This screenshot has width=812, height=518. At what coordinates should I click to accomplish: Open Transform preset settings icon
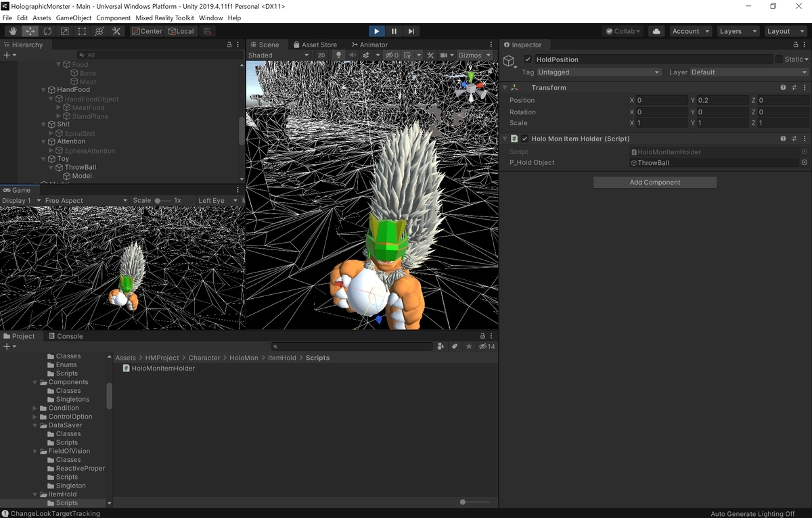(794, 88)
